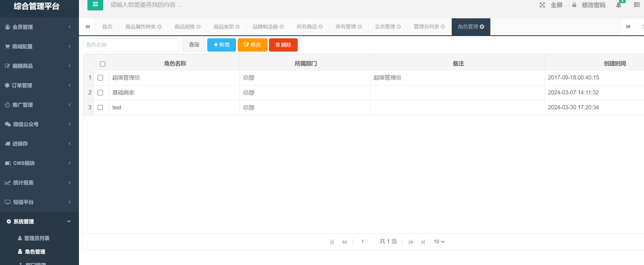Screen dimensions: 644x265
Task: Sort by the 创建时间 column header
Action: [615, 64]
